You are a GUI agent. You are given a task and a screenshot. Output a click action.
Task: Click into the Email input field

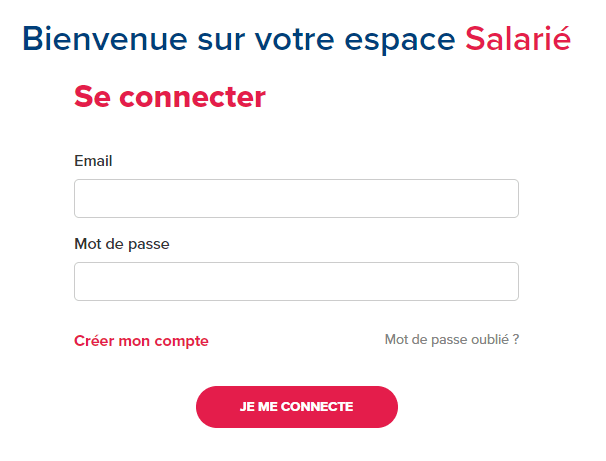click(x=296, y=198)
